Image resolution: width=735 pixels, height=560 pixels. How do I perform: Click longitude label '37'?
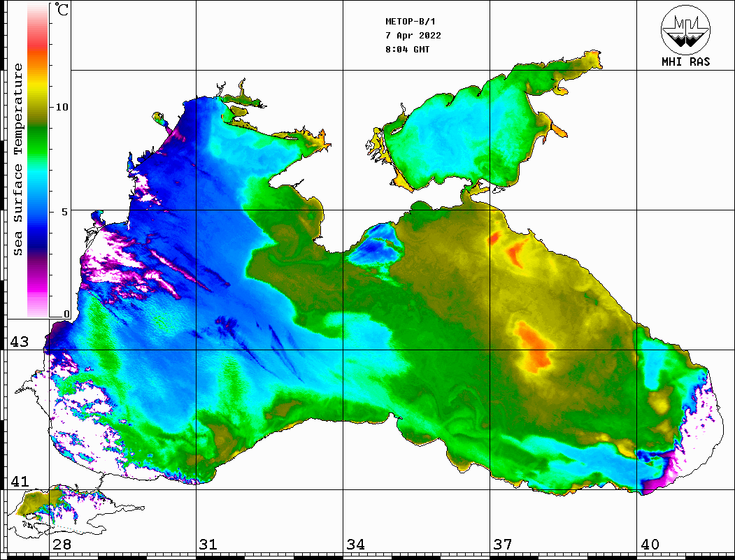click(503, 545)
